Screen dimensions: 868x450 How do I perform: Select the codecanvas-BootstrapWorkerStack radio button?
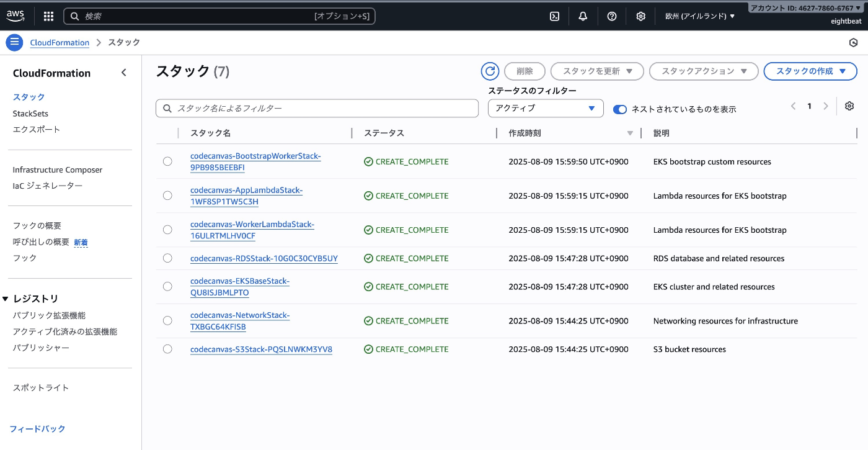pos(167,161)
